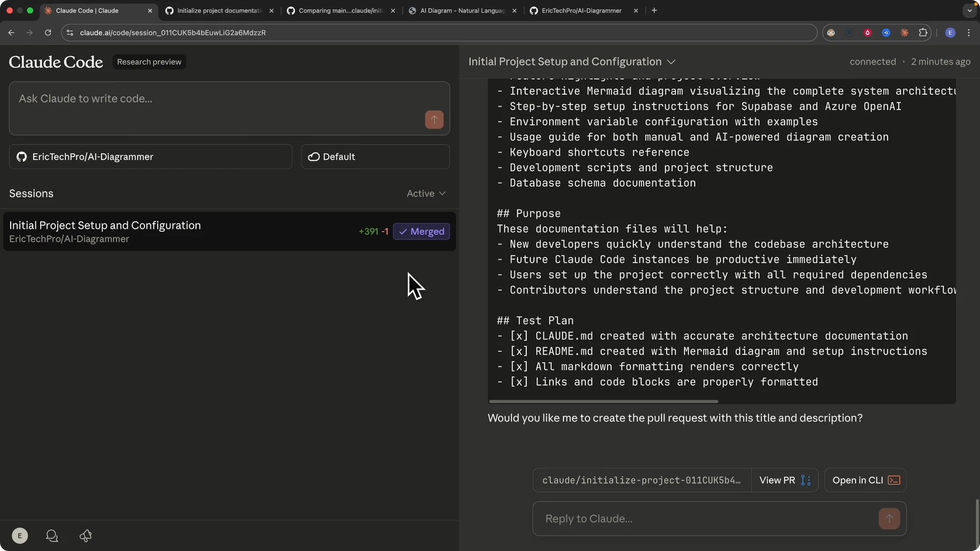Close the EricTechPro/AI-Diagrammer tab
Screen dimensions: 980x551
(x=635, y=11)
